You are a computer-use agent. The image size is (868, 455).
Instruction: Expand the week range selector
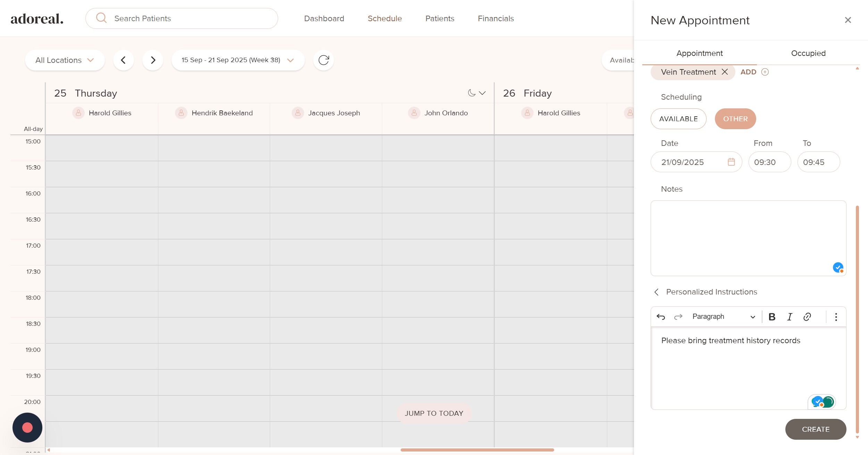click(x=238, y=60)
